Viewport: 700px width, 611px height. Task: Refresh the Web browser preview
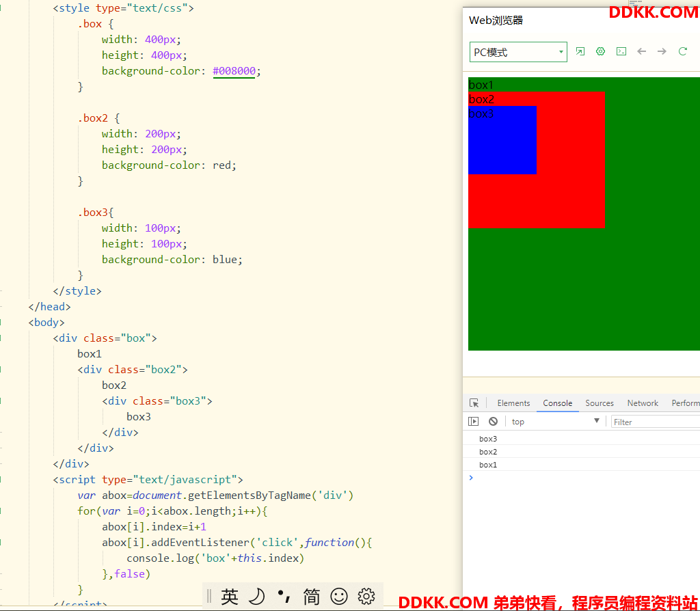coord(683,51)
